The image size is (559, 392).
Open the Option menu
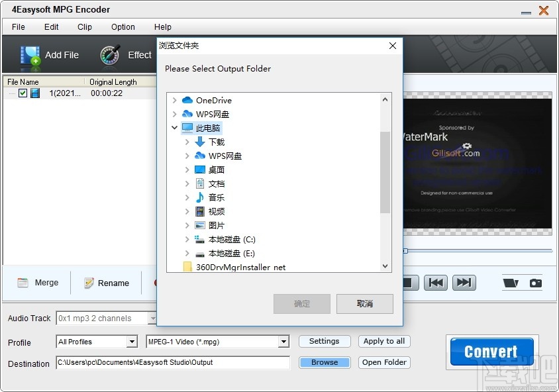(123, 27)
